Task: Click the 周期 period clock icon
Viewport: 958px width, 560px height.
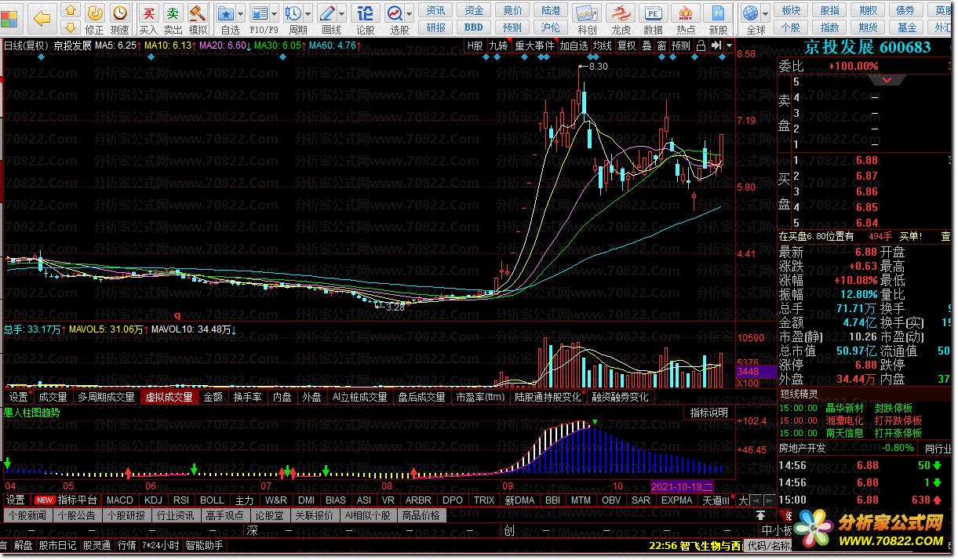Action: pyautogui.click(x=293, y=13)
